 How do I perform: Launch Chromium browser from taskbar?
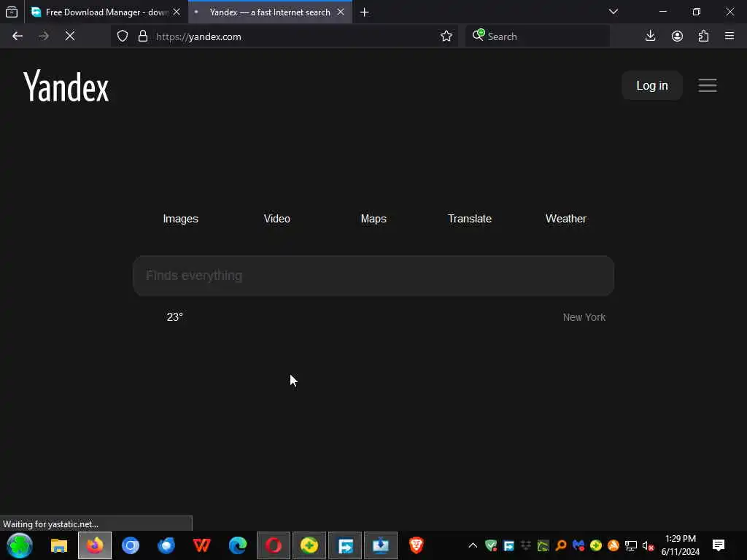pos(131,545)
